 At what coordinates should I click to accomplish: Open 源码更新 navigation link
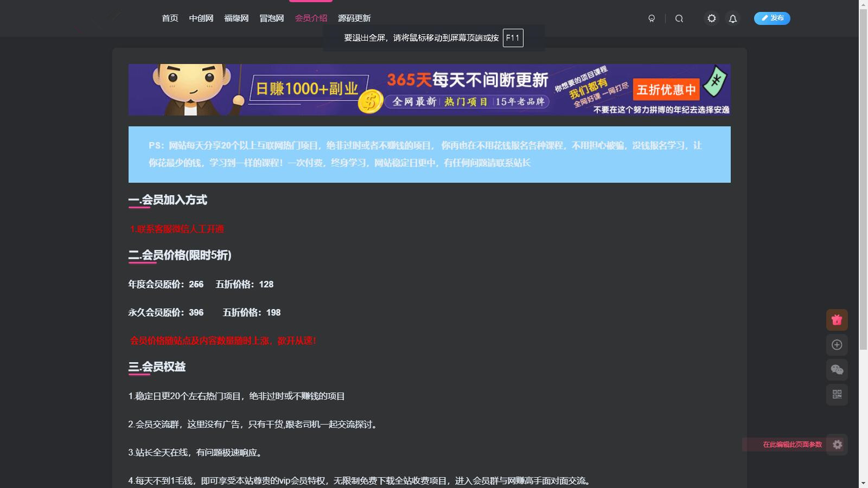tap(354, 18)
